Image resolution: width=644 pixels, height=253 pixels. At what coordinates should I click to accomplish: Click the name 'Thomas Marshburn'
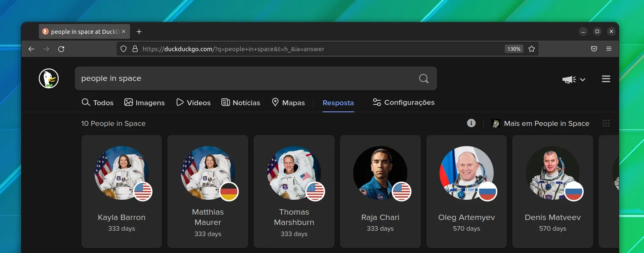click(x=294, y=217)
